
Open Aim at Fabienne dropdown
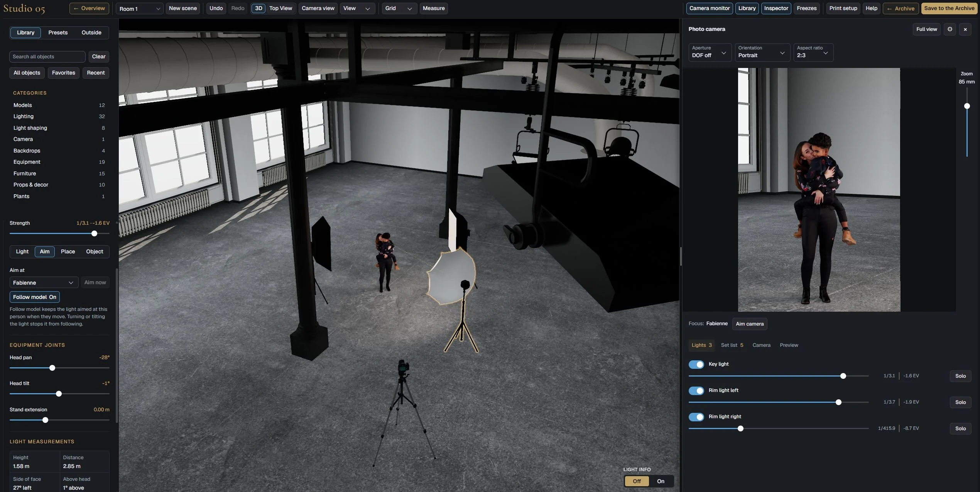point(44,283)
